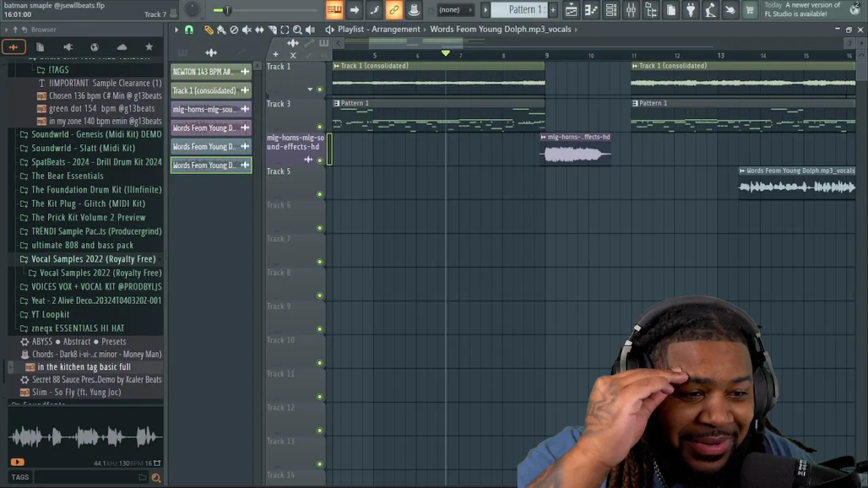
Task: Open the sounds browser tab
Action: point(13,47)
